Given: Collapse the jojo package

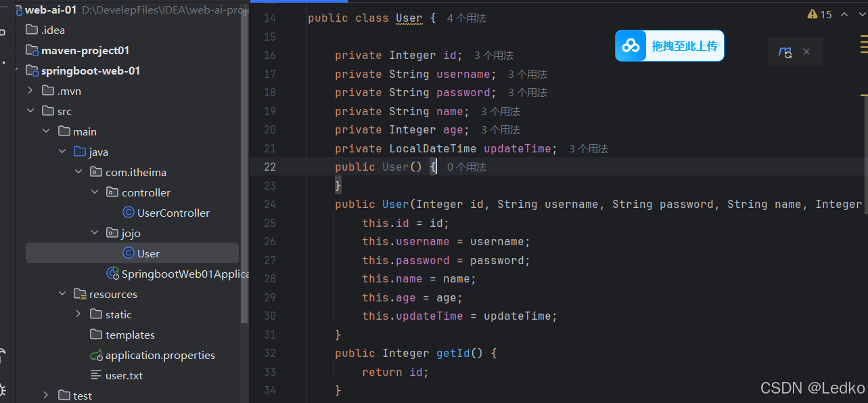Looking at the screenshot, I should coord(95,233).
